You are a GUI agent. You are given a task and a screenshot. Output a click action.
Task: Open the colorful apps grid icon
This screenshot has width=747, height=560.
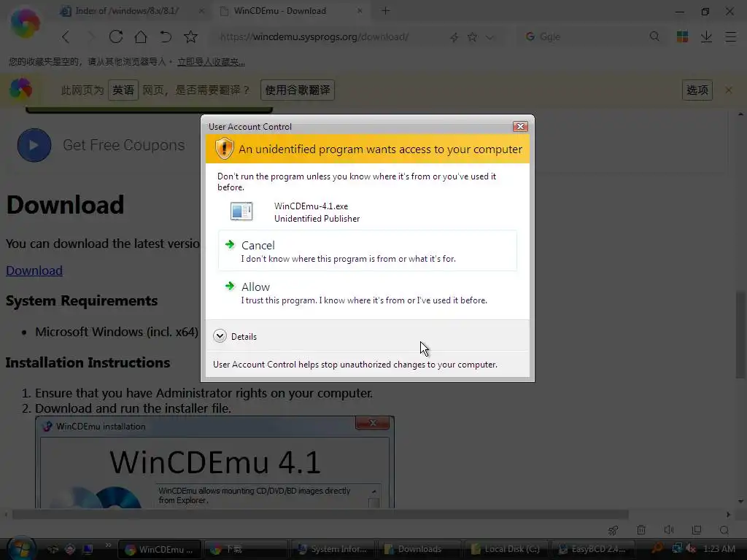pos(682,36)
